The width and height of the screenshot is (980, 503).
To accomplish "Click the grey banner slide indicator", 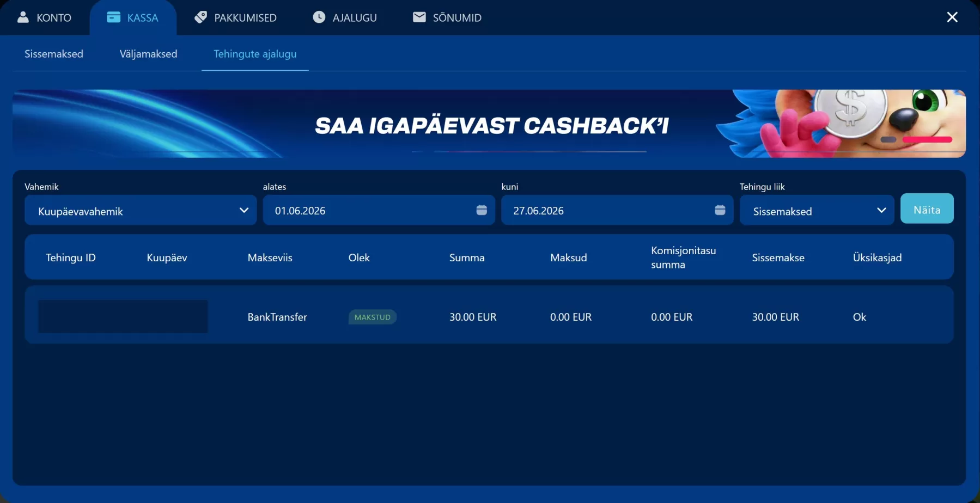I will (x=888, y=140).
